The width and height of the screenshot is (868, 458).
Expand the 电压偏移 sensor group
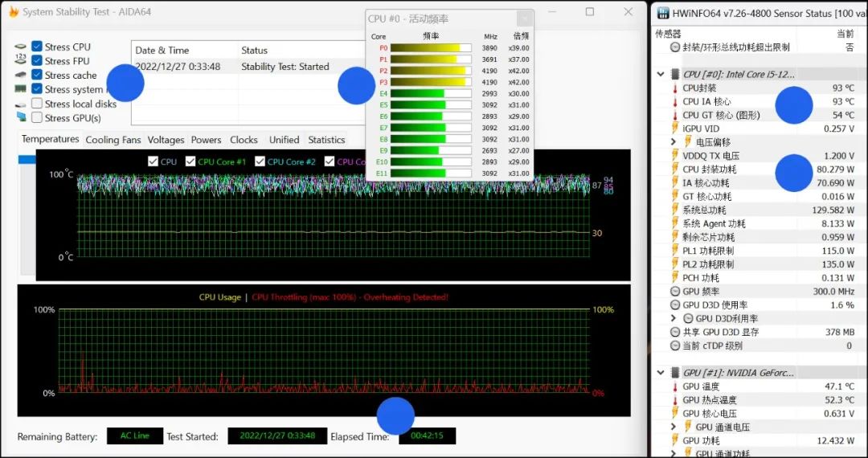click(674, 142)
